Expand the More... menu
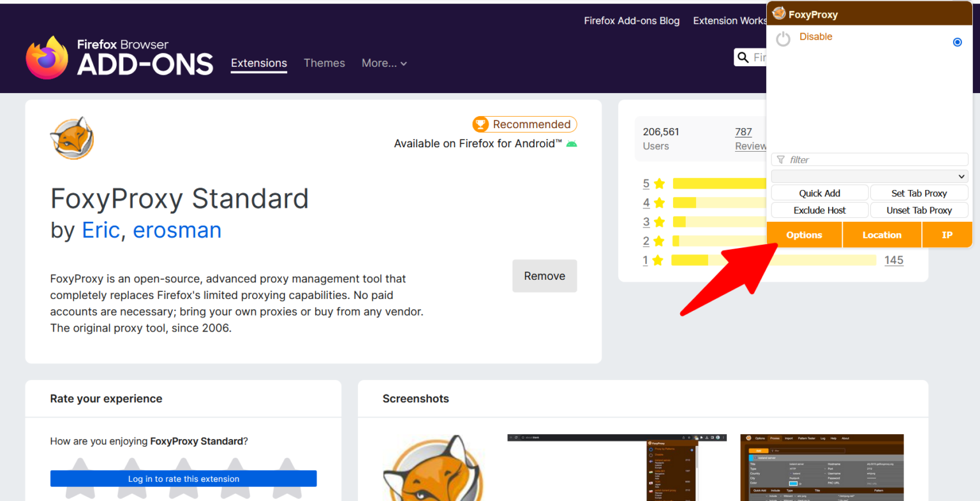Screen dimensions: 980x501 [x=383, y=63]
